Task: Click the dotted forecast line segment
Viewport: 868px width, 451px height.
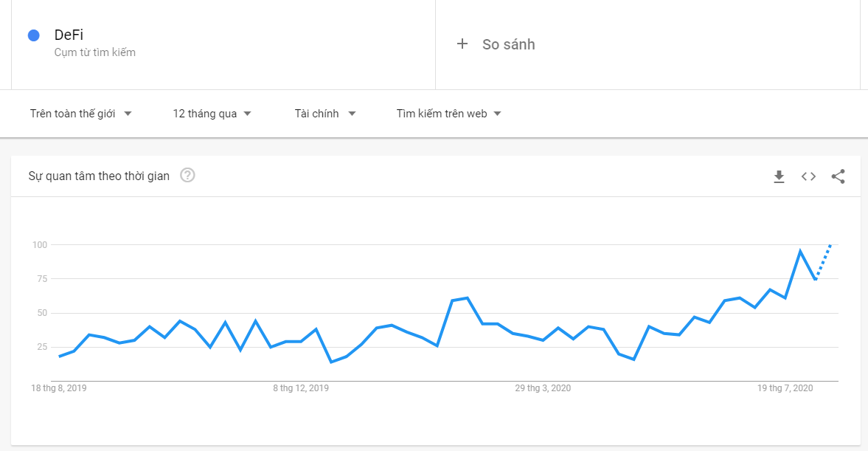Action: coord(824,261)
